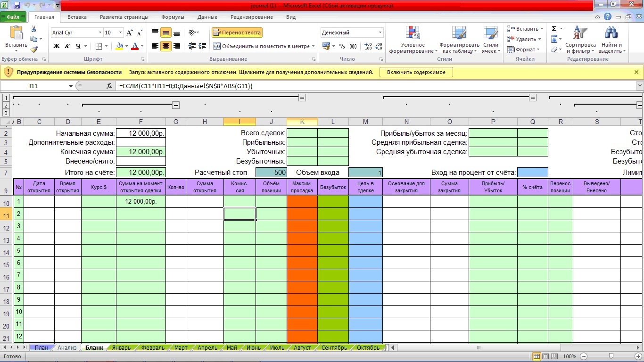
Task: Click the decrease indent icon
Action: click(x=192, y=46)
